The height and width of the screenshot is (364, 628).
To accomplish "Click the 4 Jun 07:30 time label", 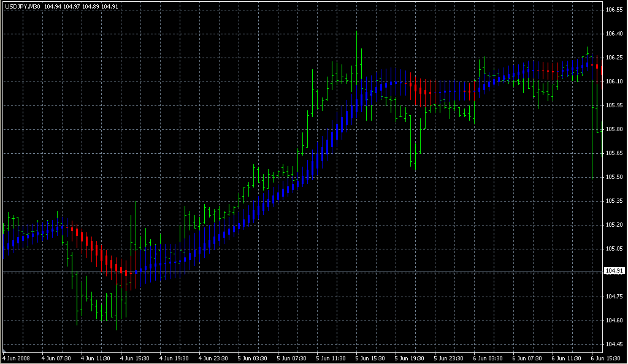I will [x=56, y=358].
